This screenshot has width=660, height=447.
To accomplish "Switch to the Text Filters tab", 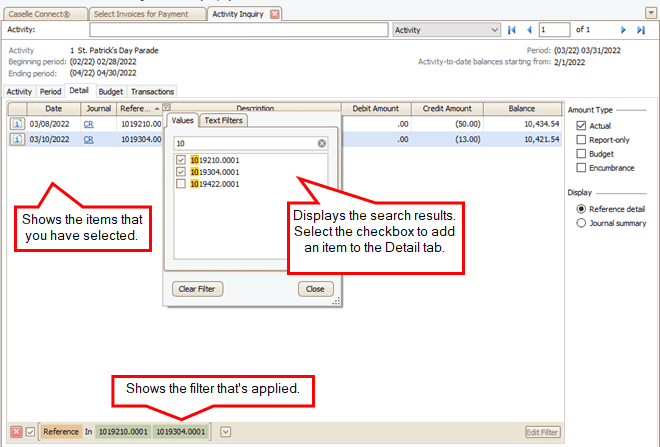I will (223, 120).
